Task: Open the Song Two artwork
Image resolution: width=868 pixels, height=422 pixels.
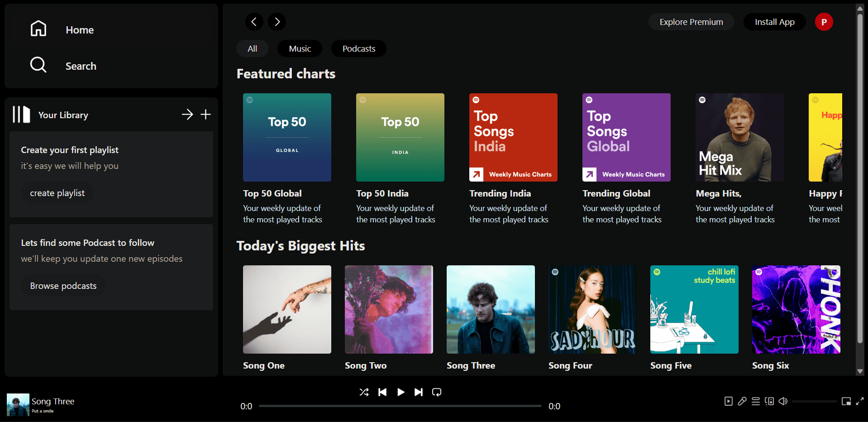Action: (389, 309)
